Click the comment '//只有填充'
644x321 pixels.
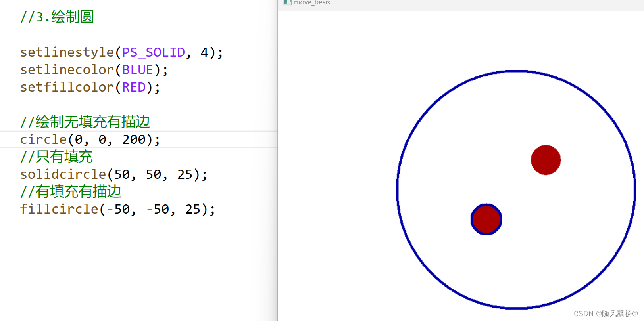pyautogui.click(x=57, y=157)
